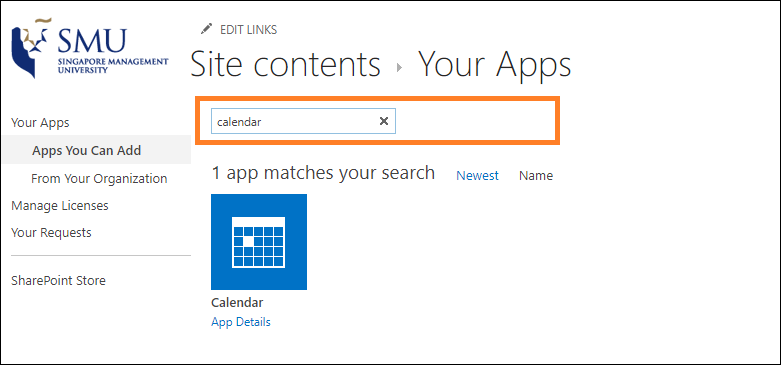Image resolution: width=781 pixels, height=365 pixels.
Task: Click the Calendar app name label
Action: [x=237, y=303]
